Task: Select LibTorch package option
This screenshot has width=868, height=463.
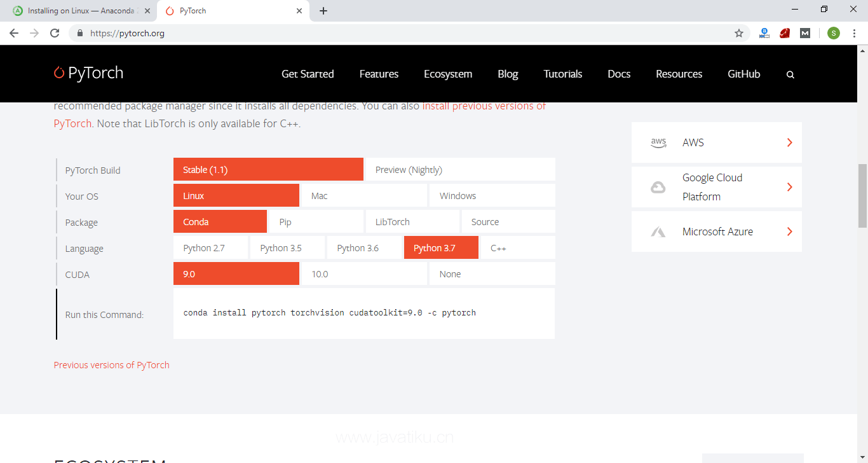Action: tap(412, 221)
